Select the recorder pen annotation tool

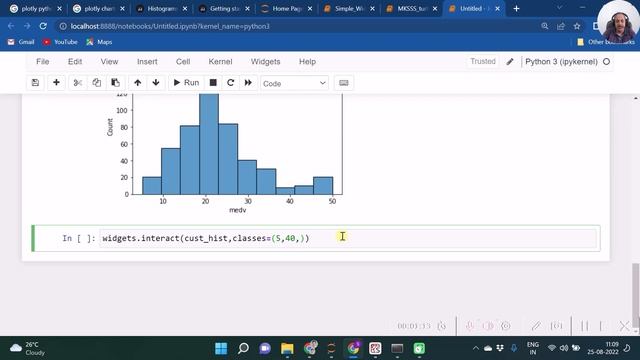536,326
